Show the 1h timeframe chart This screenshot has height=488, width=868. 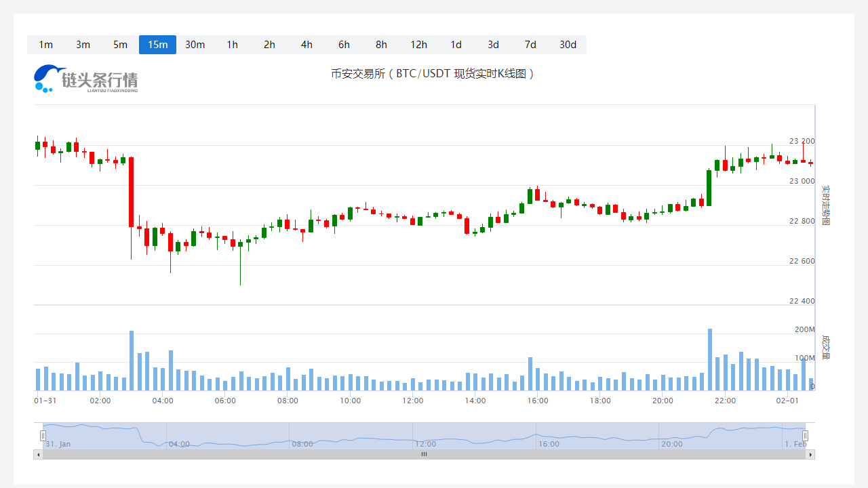pos(232,45)
